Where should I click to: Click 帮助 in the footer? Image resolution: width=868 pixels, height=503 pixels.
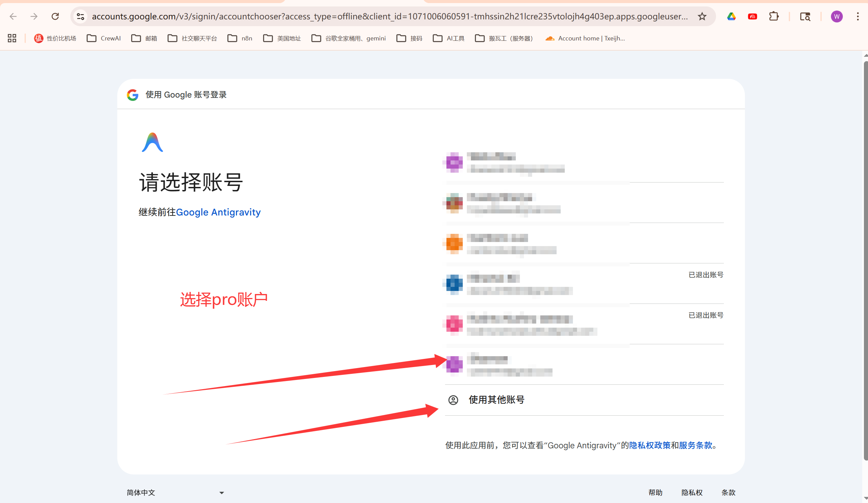coord(655,492)
